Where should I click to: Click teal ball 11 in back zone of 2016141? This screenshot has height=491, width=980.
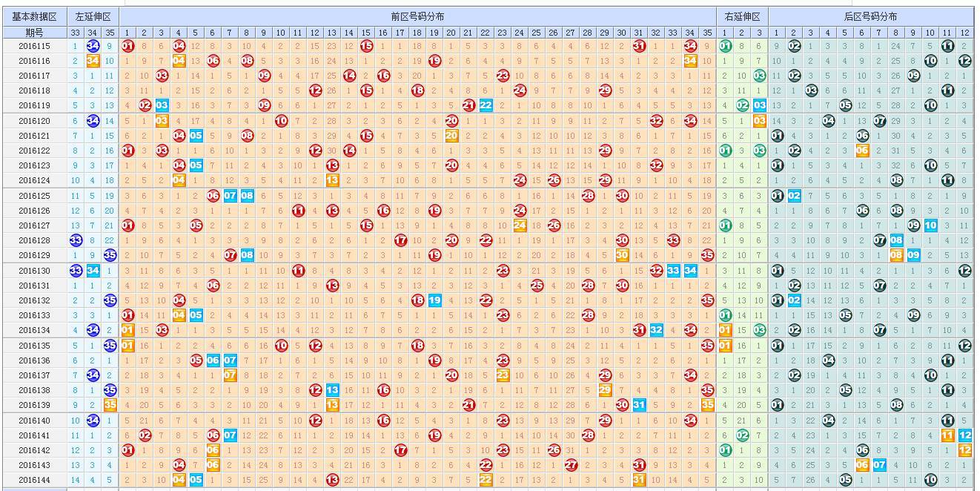tap(947, 435)
